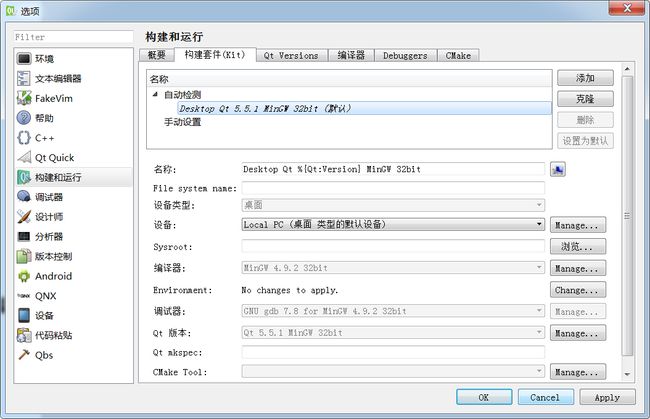Click the Sysroot path field
This screenshot has height=419, width=650.
[x=393, y=246]
